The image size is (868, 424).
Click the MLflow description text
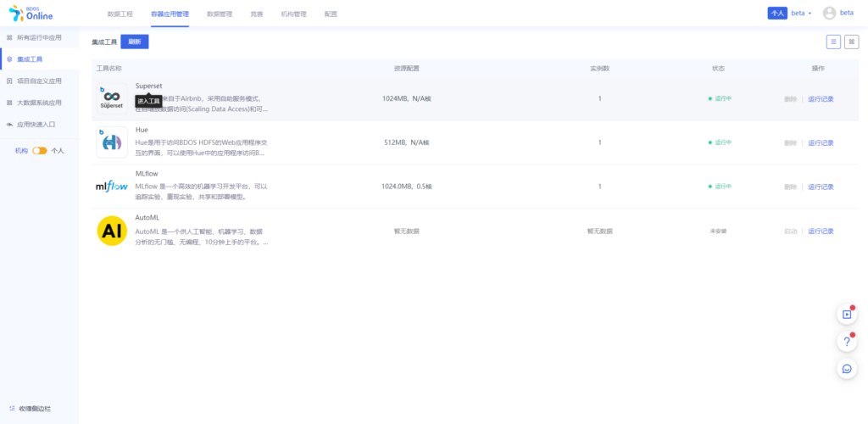pyautogui.click(x=202, y=192)
